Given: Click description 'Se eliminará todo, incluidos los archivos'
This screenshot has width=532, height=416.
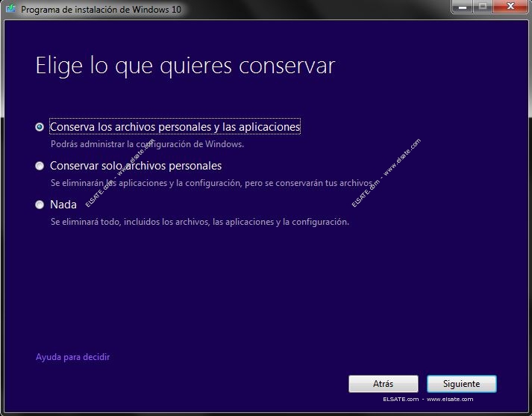Looking at the screenshot, I should pos(130,222).
